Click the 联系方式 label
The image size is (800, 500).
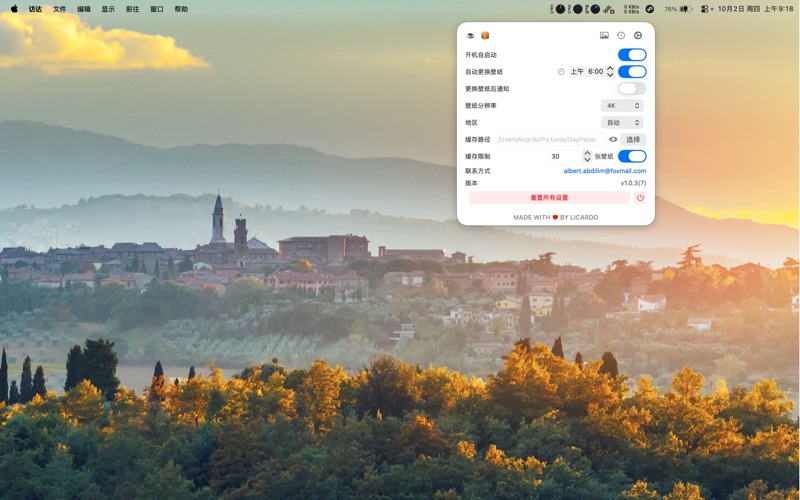click(477, 171)
